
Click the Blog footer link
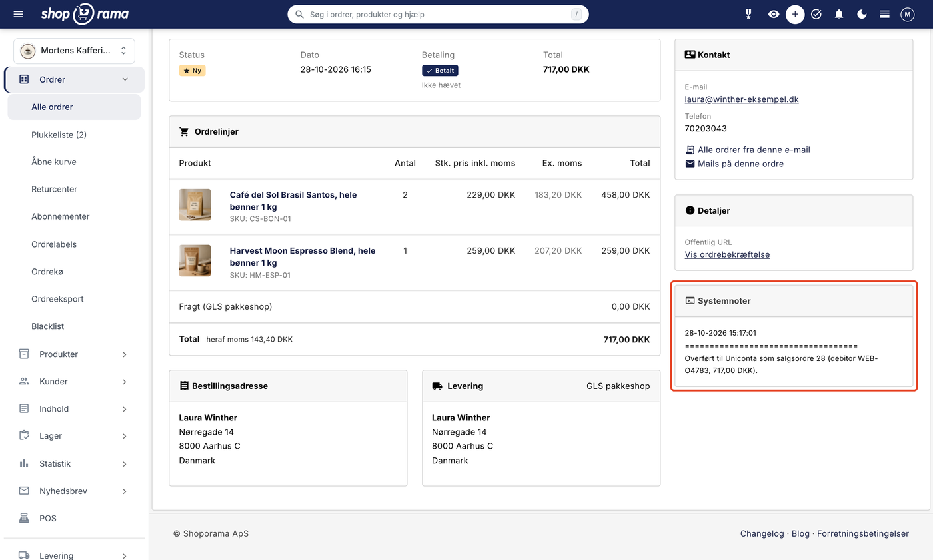(800, 533)
